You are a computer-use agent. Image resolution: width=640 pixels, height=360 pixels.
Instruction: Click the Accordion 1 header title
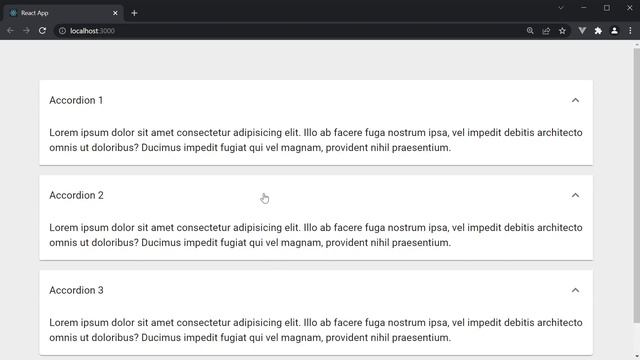(x=76, y=100)
